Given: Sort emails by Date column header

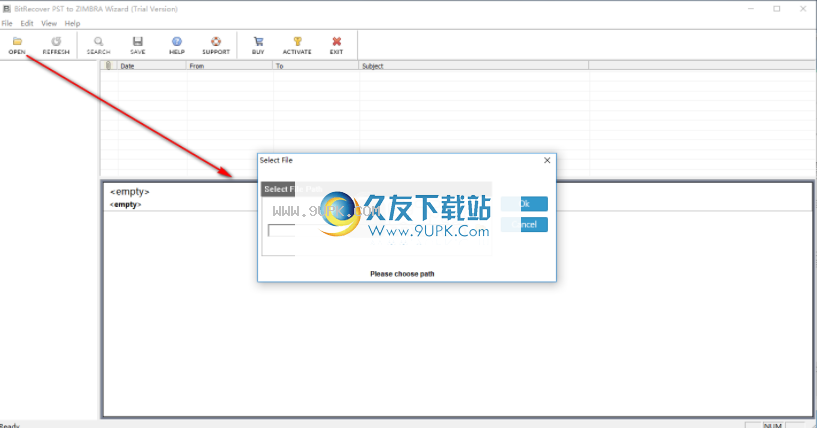Looking at the screenshot, I should [x=152, y=66].
